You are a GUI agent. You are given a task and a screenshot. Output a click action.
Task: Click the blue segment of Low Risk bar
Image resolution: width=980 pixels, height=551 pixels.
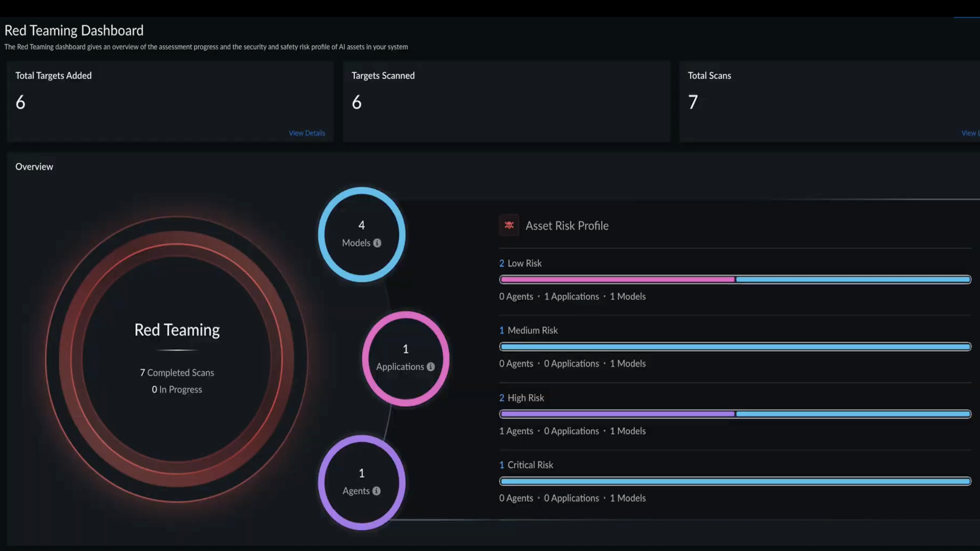853,279
